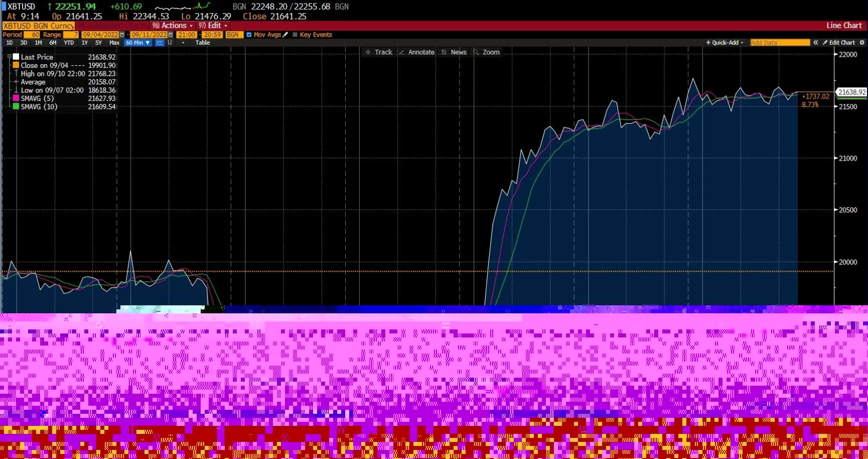Click the pencil icon next to Mov Avgs
Image resolution: width=868 pixels, height=459 pixels.
point(285,35)
